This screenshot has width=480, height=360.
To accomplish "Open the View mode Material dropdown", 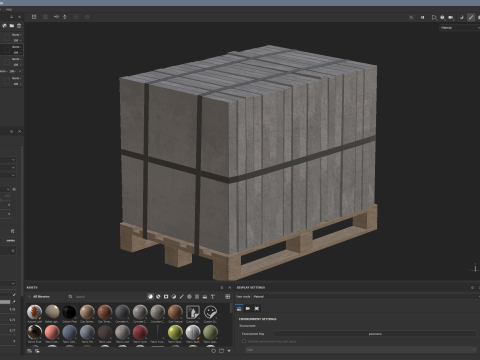I will click(x=366, y=296).
